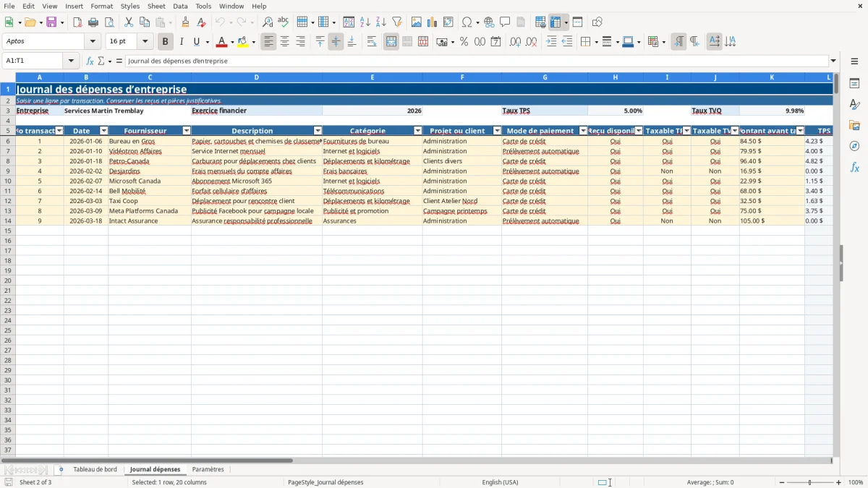This screenshot has height=488, width=868.
Task: Open the Mode de paiement filter arrow
Action: pos(583,131)
